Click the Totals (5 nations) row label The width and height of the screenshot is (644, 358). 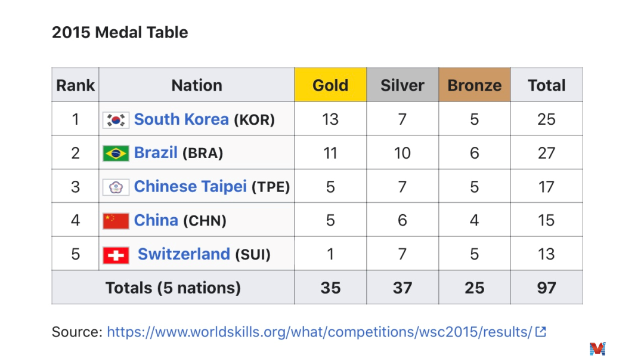[173, 288]
